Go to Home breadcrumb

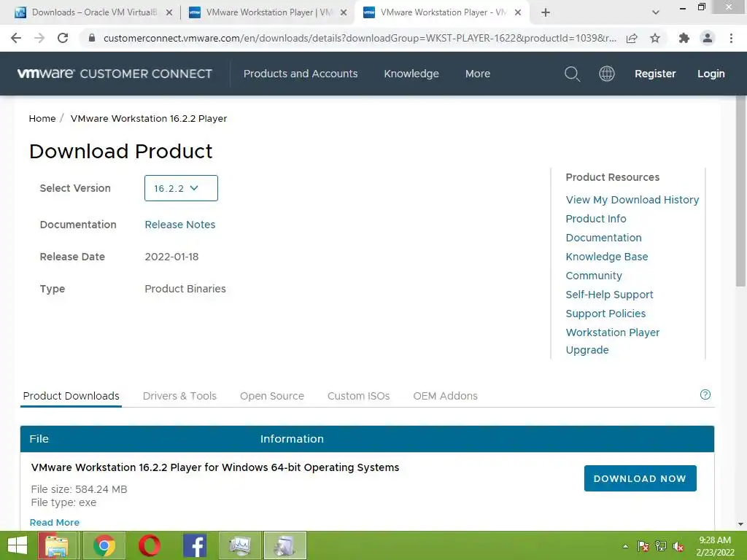(42, 119)
